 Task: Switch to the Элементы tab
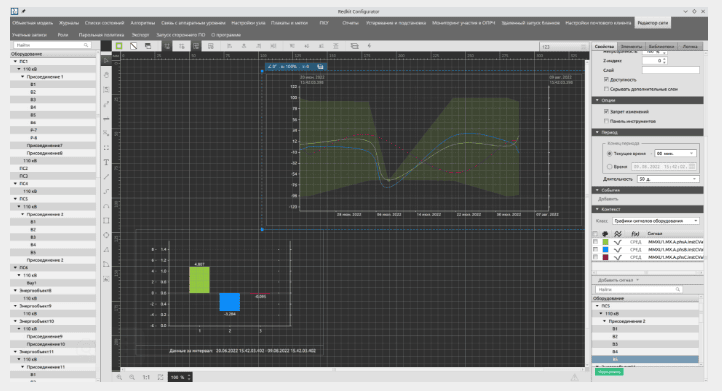pyautogui.click(x=631, y=47)
